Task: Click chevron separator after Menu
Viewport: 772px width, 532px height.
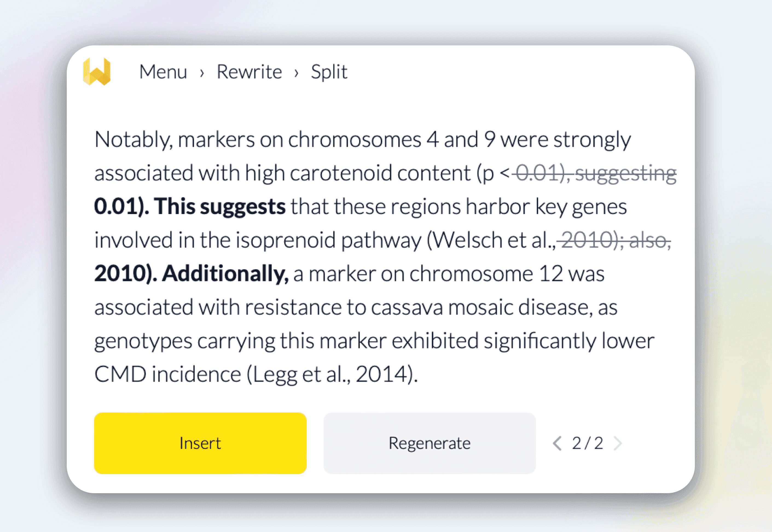Action: click(x=202, y=73)
